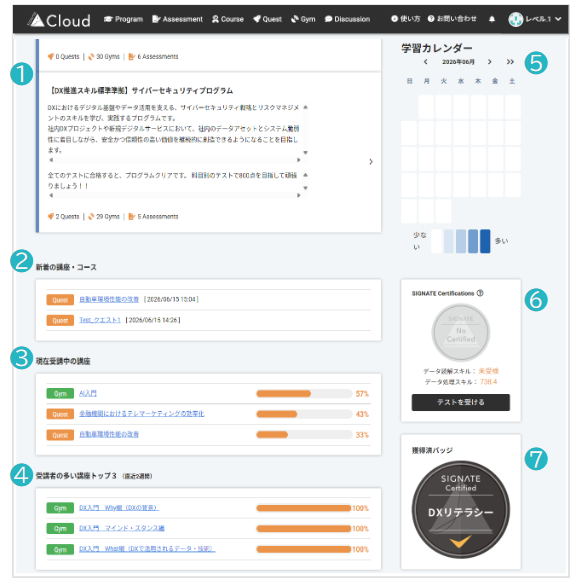Click scroll-right arrow under program description
The height and width of the screenshot is (581, 573).
(x=298, y=160)
